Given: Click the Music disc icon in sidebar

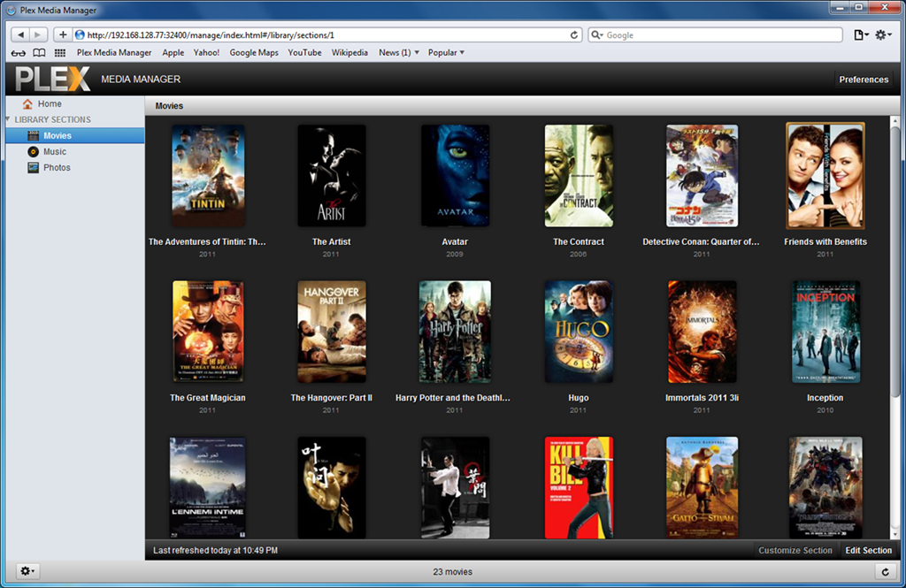Looking at the screenshot, I should (x=33, y=152).
